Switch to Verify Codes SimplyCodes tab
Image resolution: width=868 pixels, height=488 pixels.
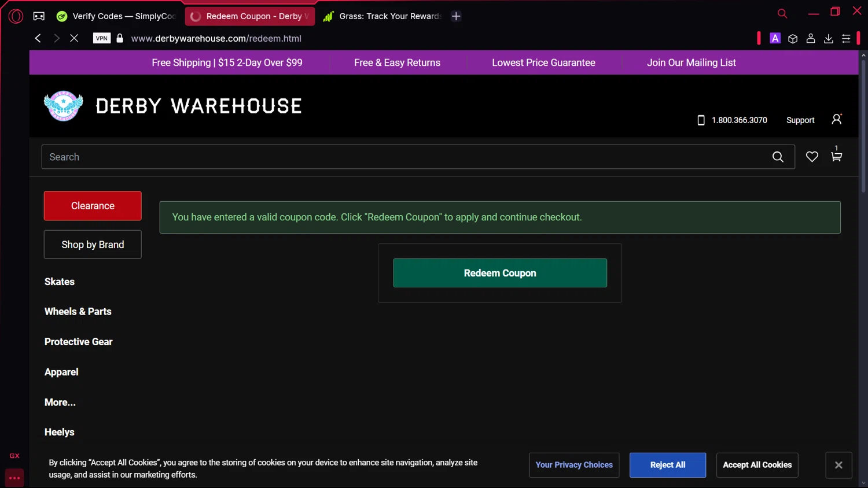point(116,16)
